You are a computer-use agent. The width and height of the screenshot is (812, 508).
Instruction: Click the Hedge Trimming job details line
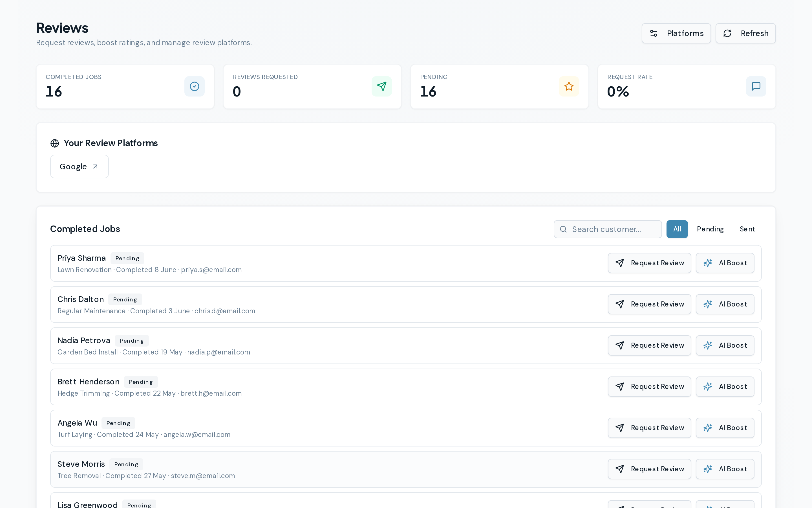150,393
